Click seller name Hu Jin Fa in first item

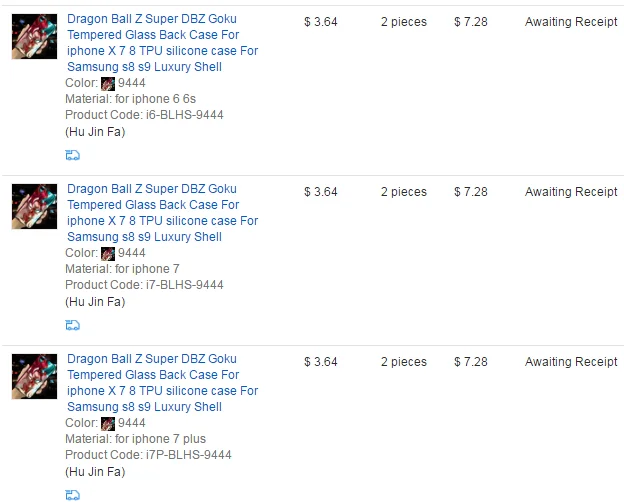coord(95,131)
